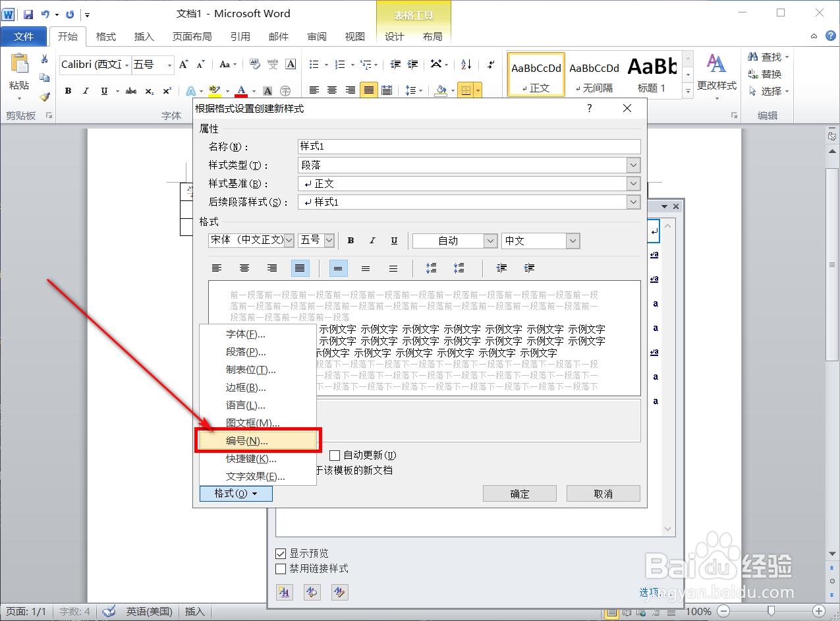Open the 中文 language dropdown
This screenshot has height=621, width=840.
(x=573, y=241)
